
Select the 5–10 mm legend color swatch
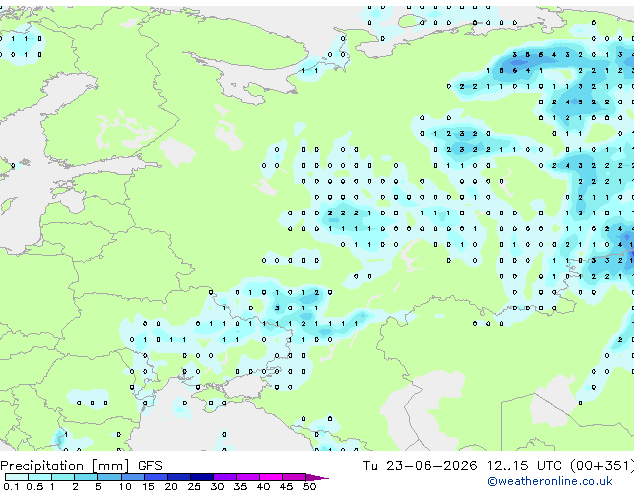tap(109, 477)
